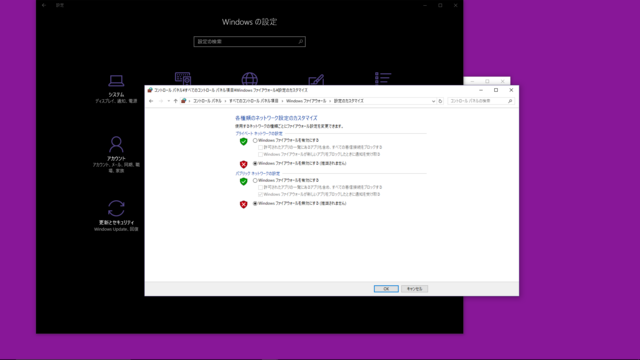
Task: Click the プライベート ネットワークの設定 section label
Action: 259,133
